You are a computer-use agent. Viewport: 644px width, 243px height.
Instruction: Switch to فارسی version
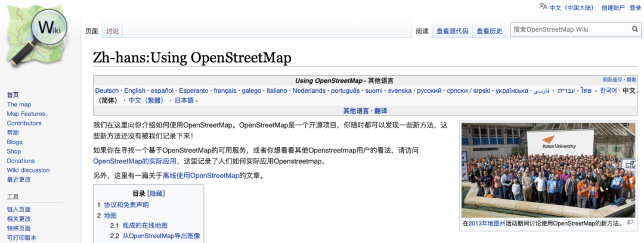click(541, 91)
